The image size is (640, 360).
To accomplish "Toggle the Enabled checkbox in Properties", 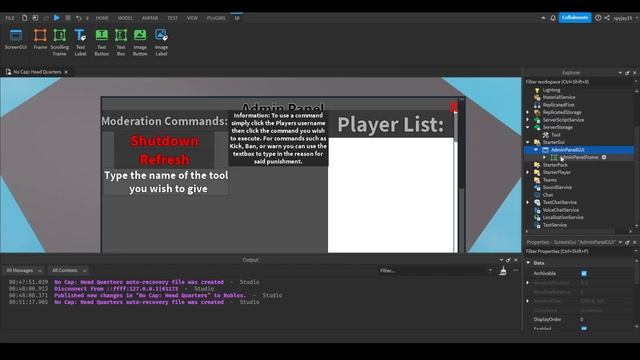I will coord(584,328).
